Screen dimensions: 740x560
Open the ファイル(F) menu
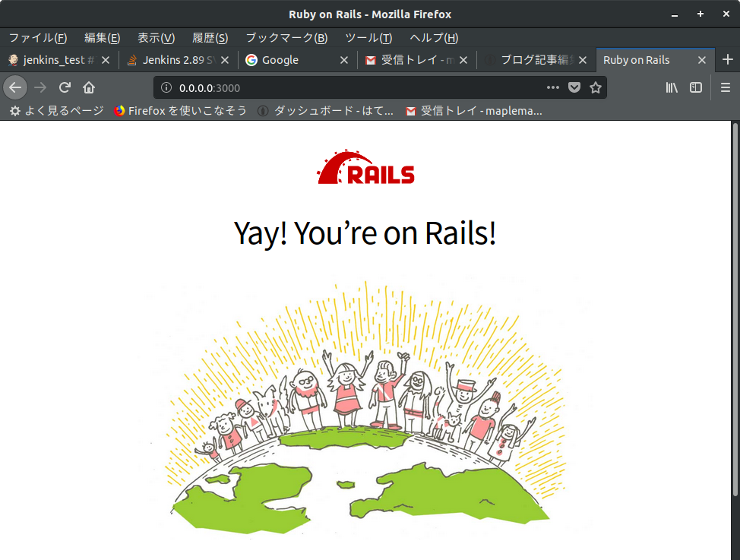(x=38, y=38)
